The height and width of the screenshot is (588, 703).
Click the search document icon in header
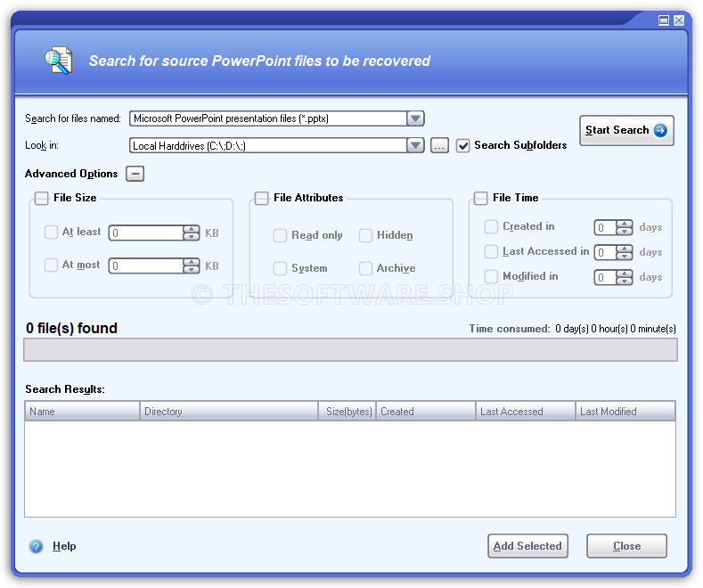point(58,61)
